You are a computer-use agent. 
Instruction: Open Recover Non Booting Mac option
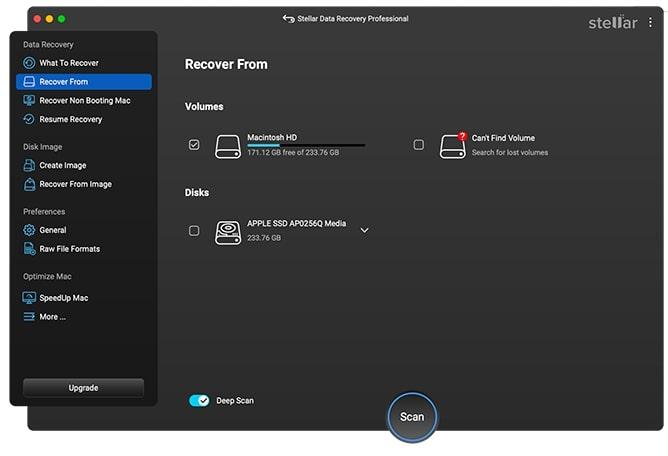coord(84,101)
